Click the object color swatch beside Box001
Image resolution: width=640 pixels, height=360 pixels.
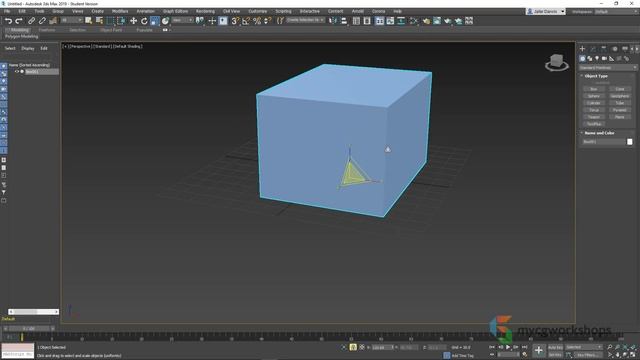tap(630, 142)
